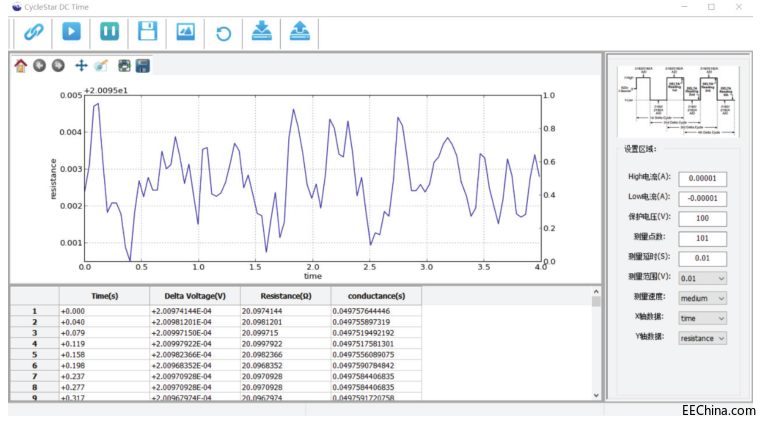Click the CycleStar app icon in title bar
The width and height of the screenshot is (764, 423).
(x=17, y=7)
